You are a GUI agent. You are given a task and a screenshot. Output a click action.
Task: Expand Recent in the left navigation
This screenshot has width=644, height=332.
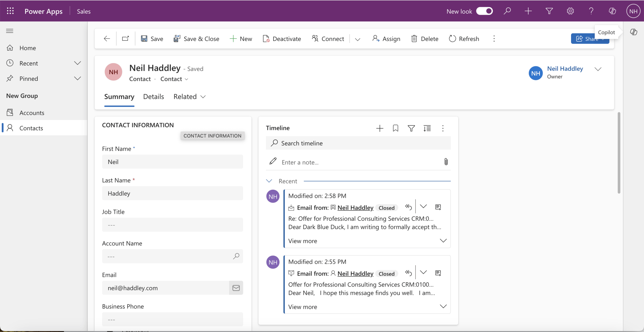click(77, 63)
